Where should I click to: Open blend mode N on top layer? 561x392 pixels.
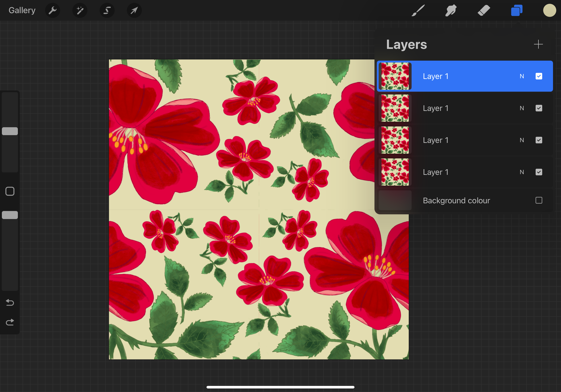coord(522,76)
